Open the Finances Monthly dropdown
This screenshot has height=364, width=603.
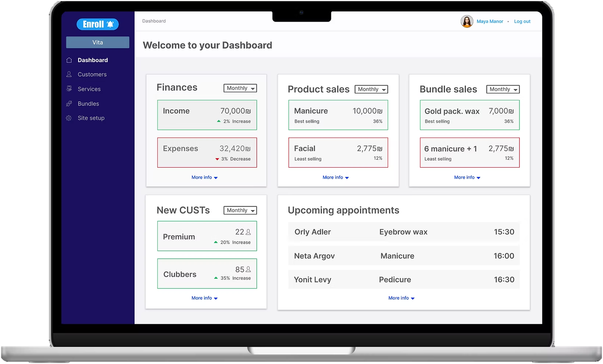point(240,88)
